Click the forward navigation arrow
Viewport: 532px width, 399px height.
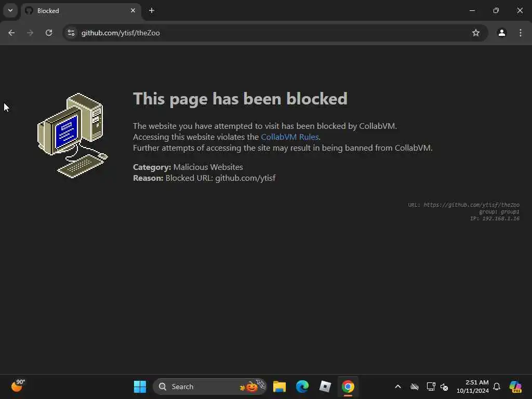click(x=30, y=33)
